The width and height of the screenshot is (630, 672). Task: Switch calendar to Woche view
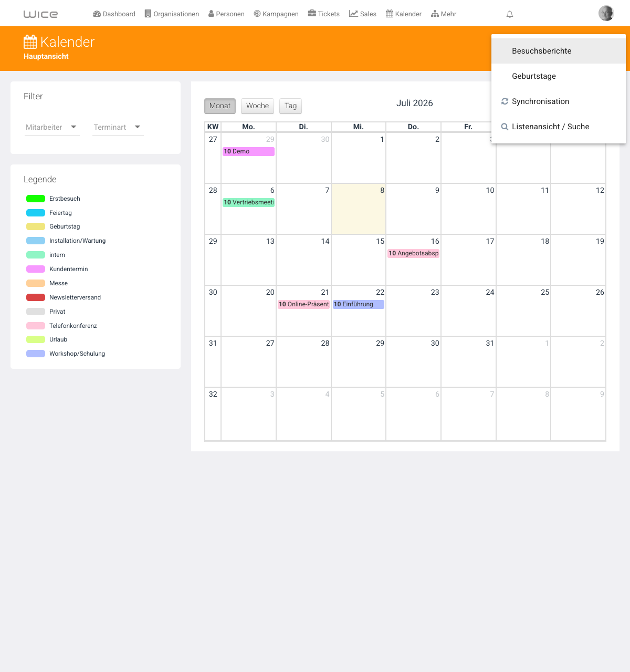[x=257, y=106]
